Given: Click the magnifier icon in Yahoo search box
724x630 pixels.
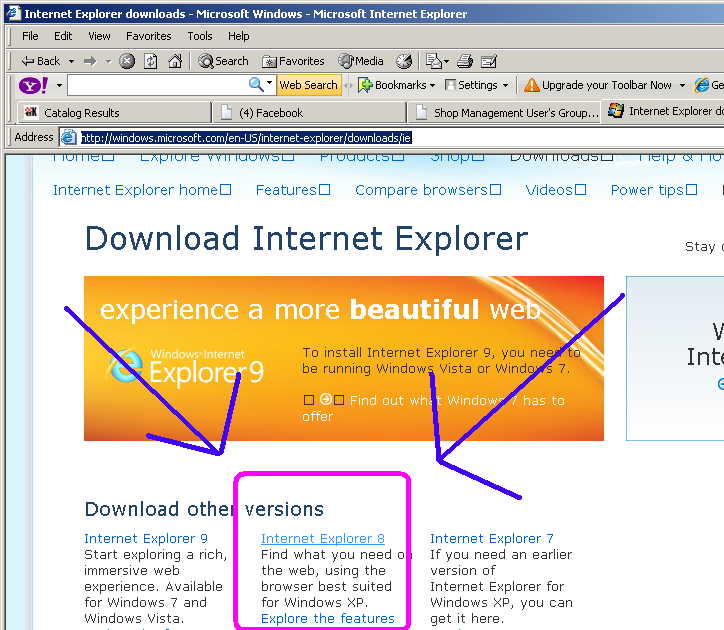Looking at the screenshot, I should pos(256,85).
